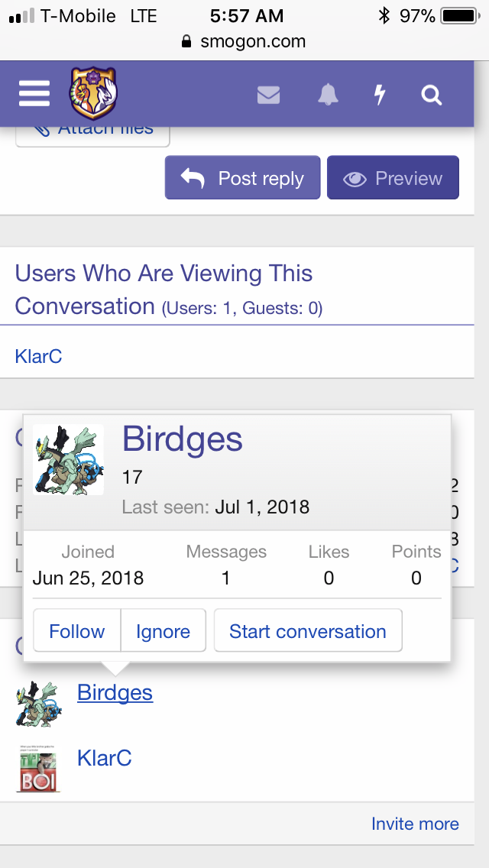Open the search magnifier icon
Screen dimensions: 489x868
432,96
